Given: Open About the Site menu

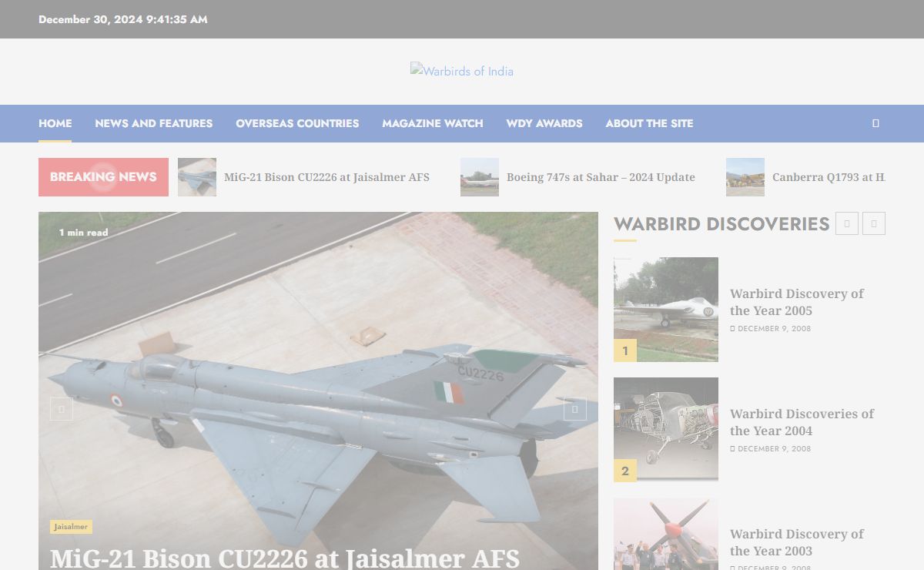Looking at the screenshot, I should point(649,123).
